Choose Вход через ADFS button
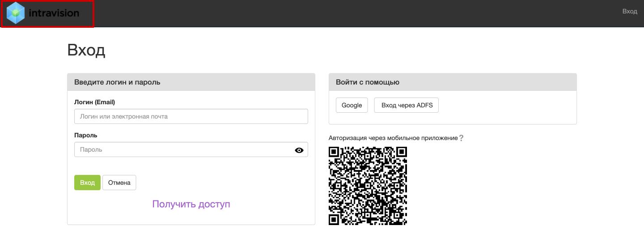 [x=407, y=105]
